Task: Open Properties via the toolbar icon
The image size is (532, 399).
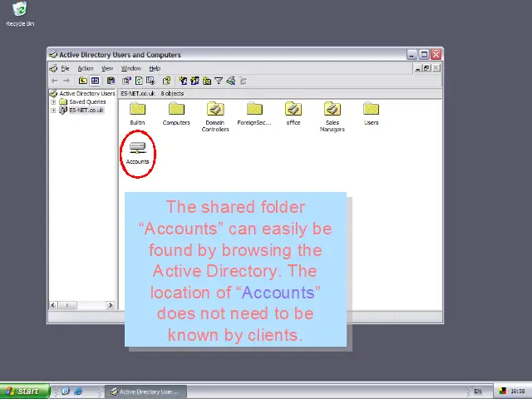Action: pyautogui.click(x=126, y=81)
